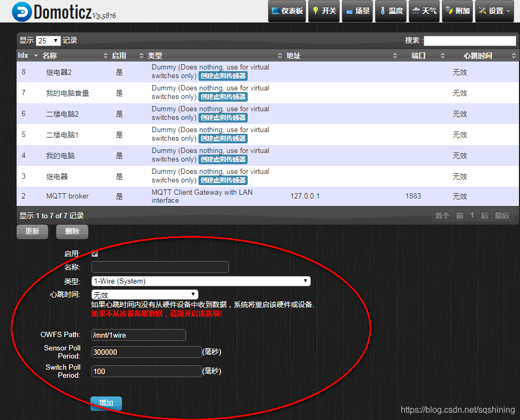Go to 前 previous page
The image size is (520, 420).
(460, 216)
